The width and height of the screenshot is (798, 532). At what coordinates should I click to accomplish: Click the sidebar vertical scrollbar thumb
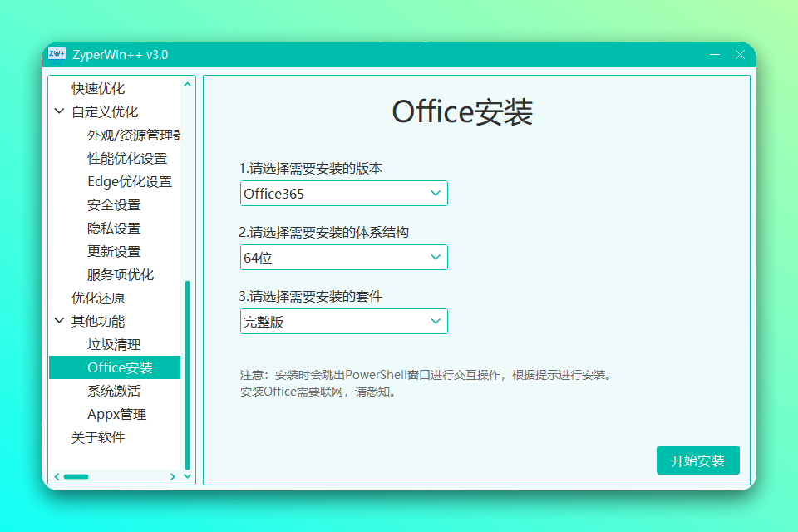(187, 375)
